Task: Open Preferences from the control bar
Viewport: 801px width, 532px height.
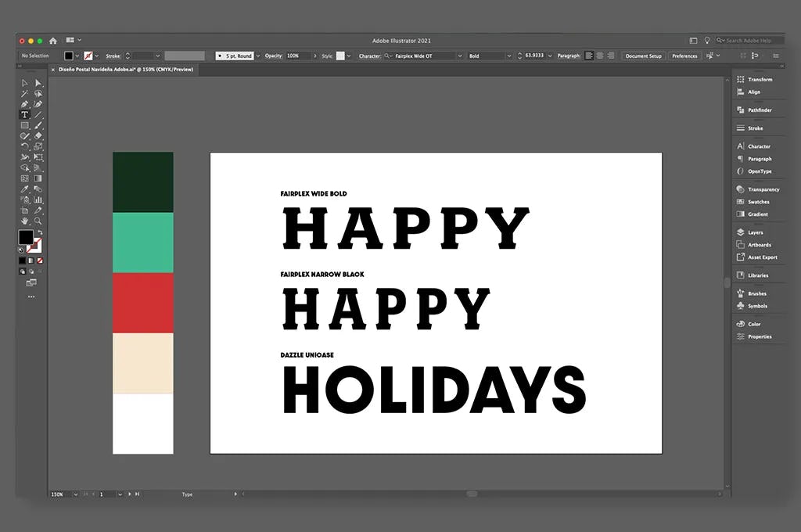Action: pyautogui.click(x=685, y=56)
